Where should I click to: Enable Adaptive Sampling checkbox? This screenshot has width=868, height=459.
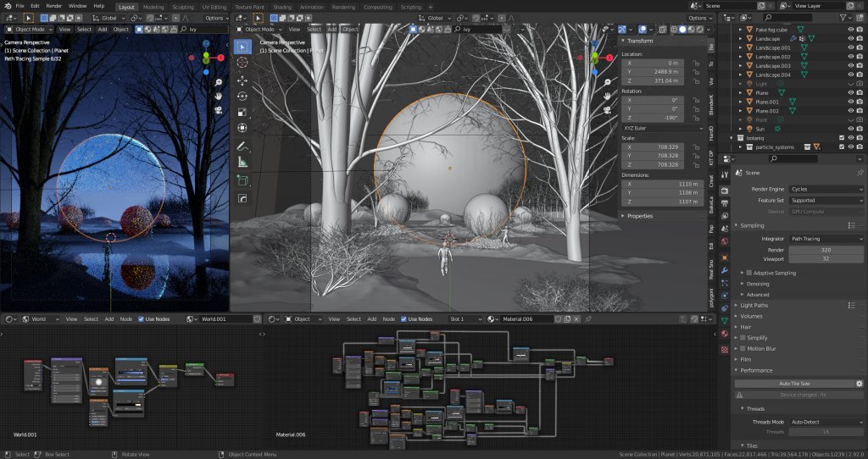pyautogui.click(x=749, y=273)
